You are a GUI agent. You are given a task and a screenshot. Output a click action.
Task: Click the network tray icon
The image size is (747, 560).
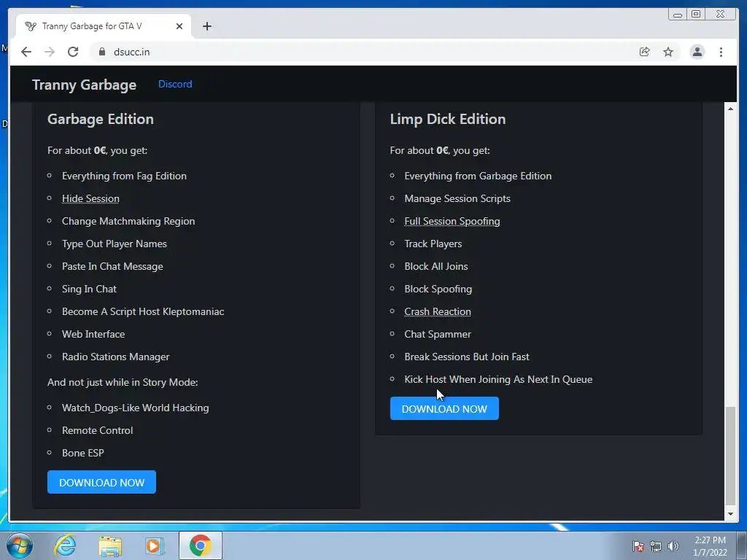coord(656,546)
